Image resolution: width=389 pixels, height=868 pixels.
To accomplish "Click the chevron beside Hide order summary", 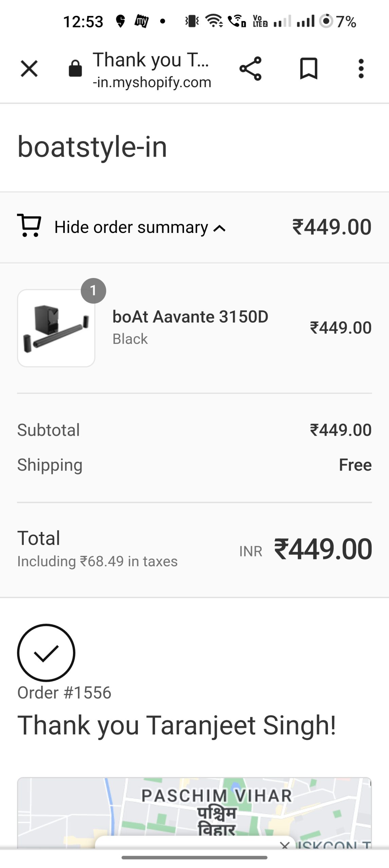I will click(x=220, y=229).
